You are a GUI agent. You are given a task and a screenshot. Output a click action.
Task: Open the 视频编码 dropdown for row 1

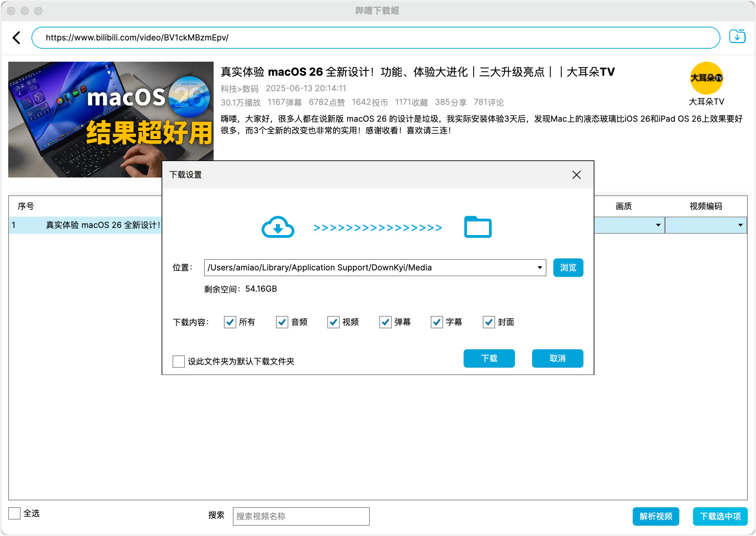(740, 225)
